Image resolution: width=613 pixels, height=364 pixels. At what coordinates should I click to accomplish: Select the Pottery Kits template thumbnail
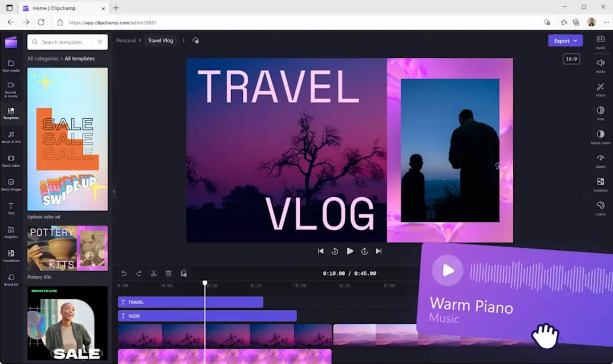coord(67,248)
